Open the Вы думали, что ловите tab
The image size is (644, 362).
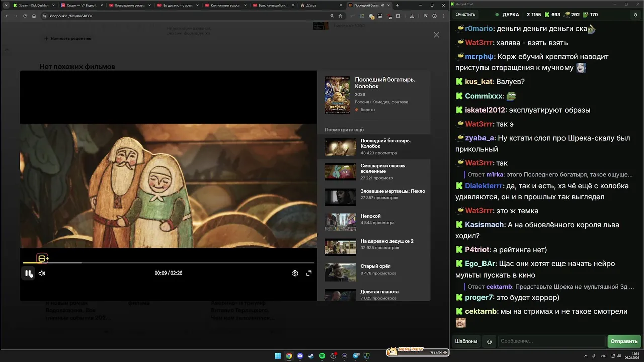(x=177, y=5)
